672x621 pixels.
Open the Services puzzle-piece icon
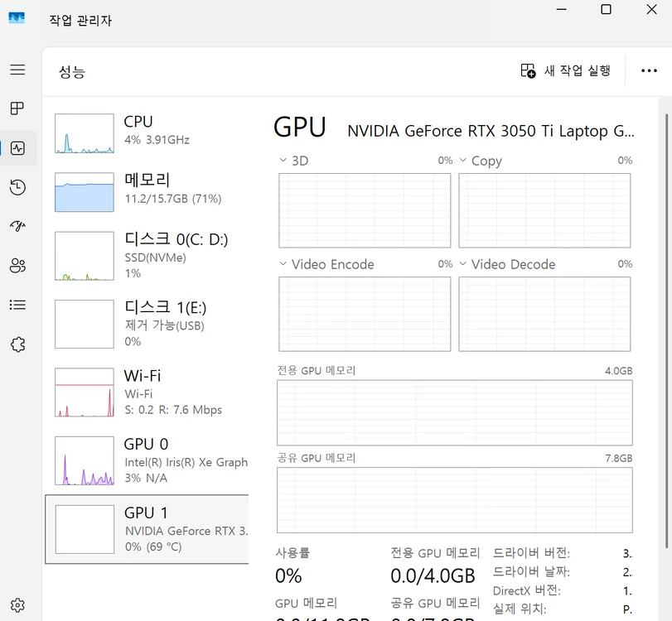tap(17, 344)
